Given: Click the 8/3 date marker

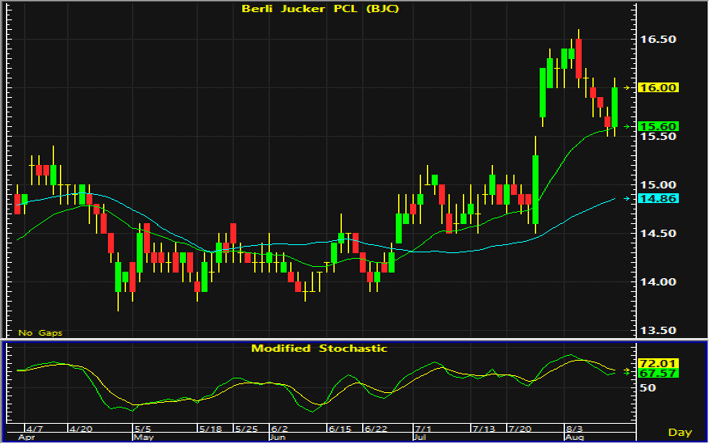Looking at the screenshot, I should tap(574, 429).
